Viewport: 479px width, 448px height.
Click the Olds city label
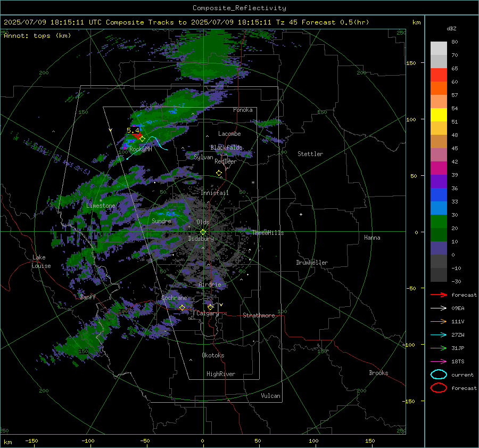tap(203, 222)
